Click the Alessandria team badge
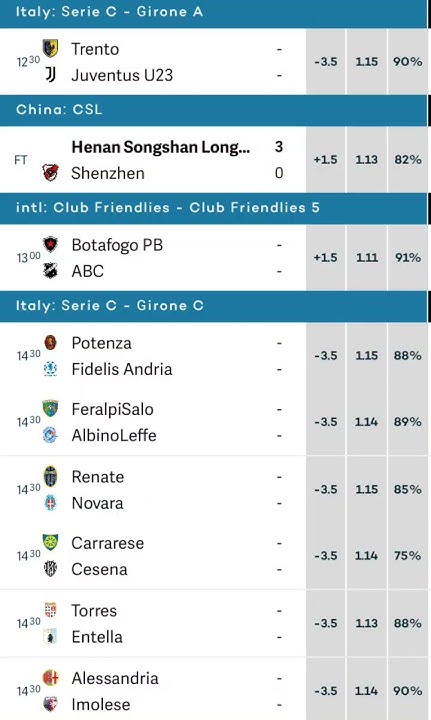The height and width of the screenshot is (720, 431). (x=50, y=677)
